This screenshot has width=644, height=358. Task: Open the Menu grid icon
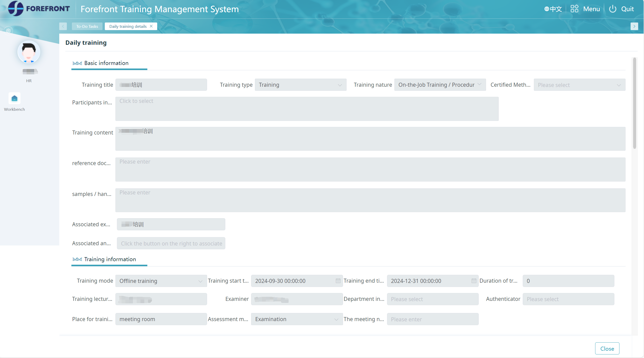[574, 9]
